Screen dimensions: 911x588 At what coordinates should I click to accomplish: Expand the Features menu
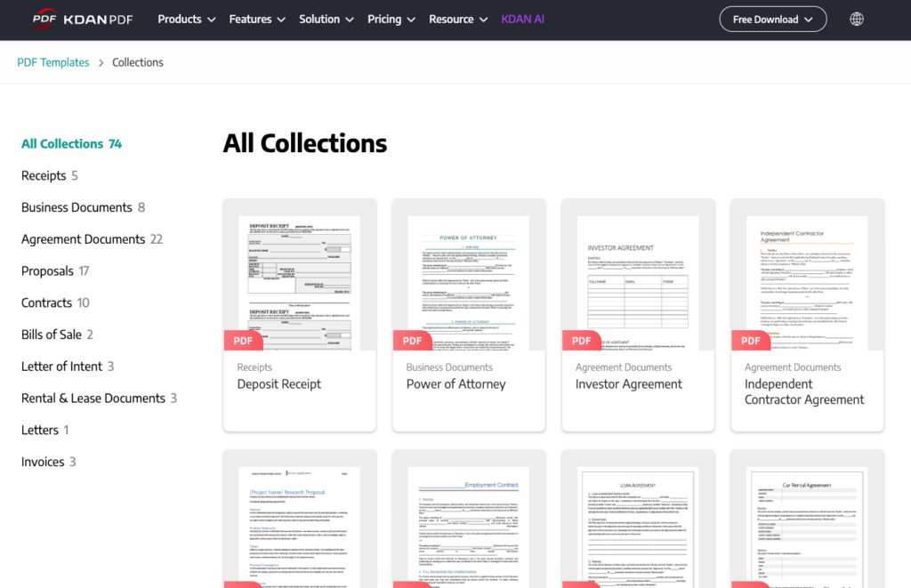[x=257, y=20]
